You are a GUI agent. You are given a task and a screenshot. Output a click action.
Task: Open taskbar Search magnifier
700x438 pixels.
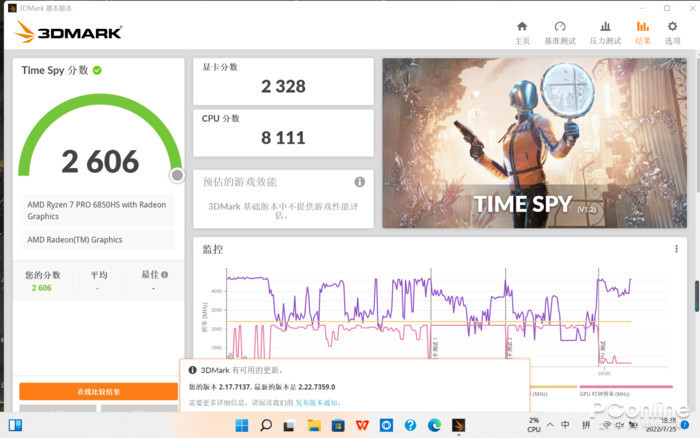click(266, 425)
